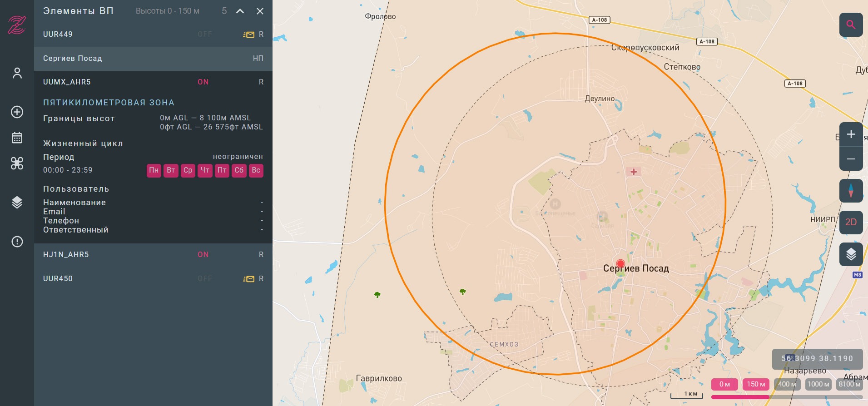Click the R type marker in HJ1N_AHR5 row
The height and width of the screenshot is (406, 868).
[261, 255]
